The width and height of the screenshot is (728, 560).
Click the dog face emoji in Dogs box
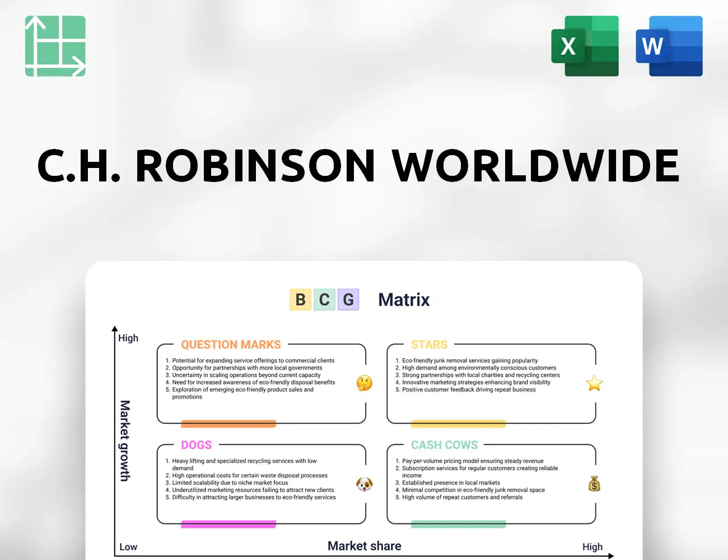click(x=365, y=484)
